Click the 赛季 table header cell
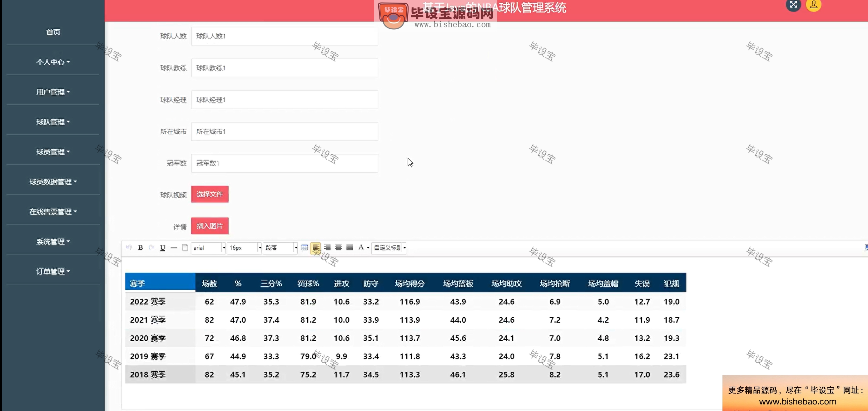 tap(160, 283)
